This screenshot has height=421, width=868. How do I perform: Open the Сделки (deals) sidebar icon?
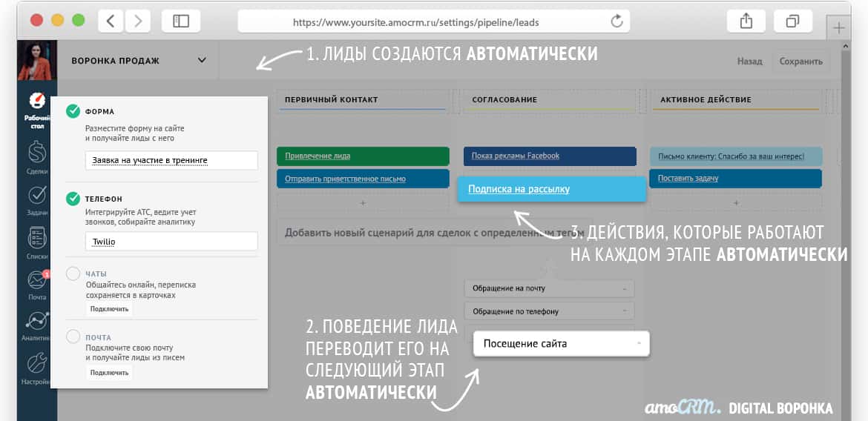36,153
